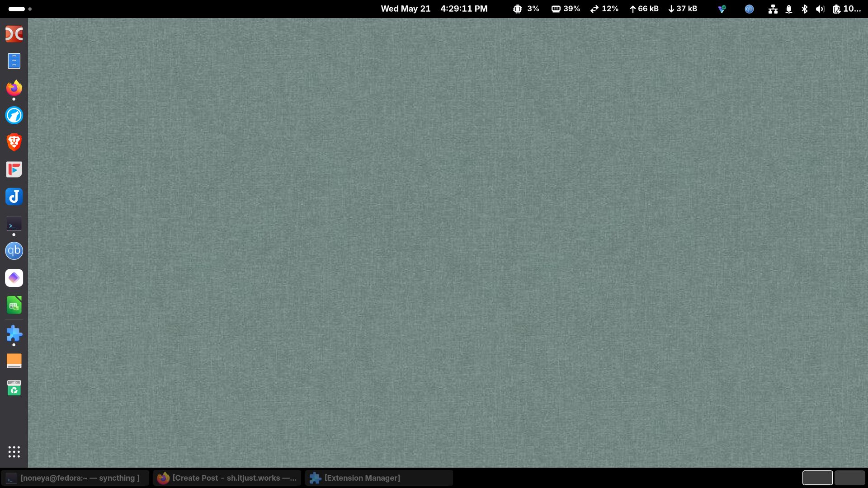Launch FreeTube from the dock

coord(14,169)
